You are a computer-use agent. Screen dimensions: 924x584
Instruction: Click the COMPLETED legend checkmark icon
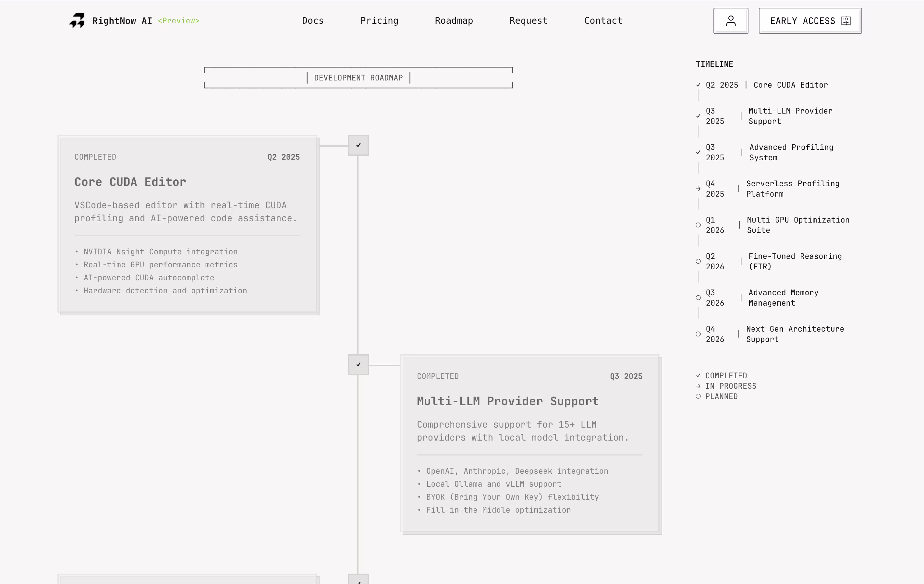(699, 376)
